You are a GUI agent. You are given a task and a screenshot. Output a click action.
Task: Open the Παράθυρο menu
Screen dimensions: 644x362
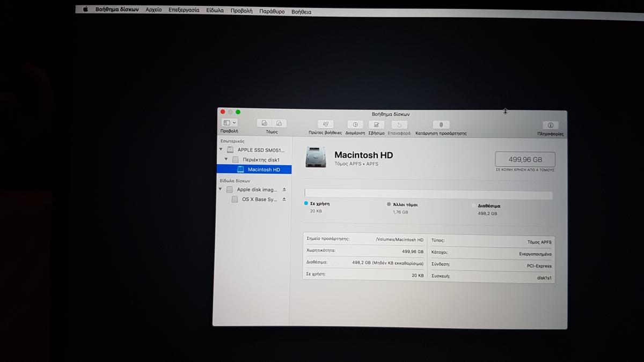coord(272,11)
